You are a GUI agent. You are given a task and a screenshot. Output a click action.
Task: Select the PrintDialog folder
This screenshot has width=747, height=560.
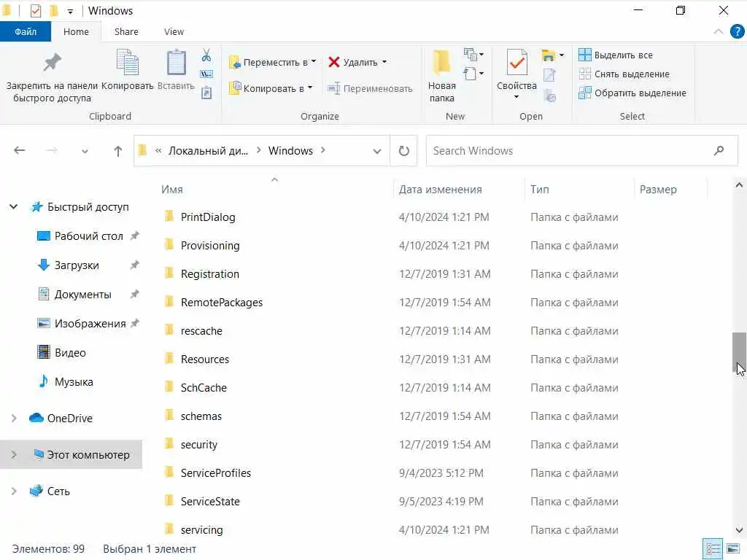point(208,217)
